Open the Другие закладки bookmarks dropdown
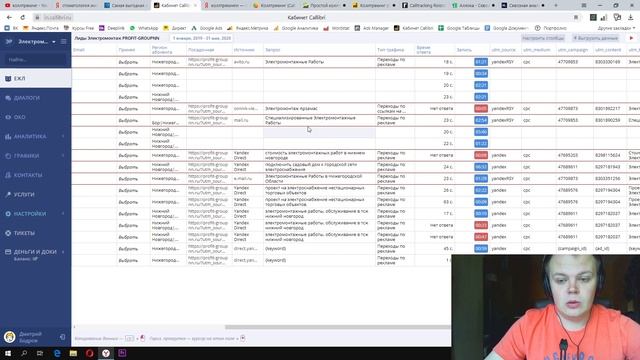The width and height of the screenshot is (640, 360). [x=616, y=28]
